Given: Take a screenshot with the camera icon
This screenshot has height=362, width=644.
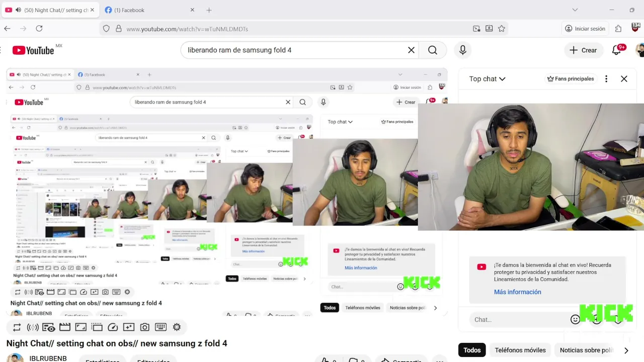Looking at the screenshot, I should click(145, 327).
